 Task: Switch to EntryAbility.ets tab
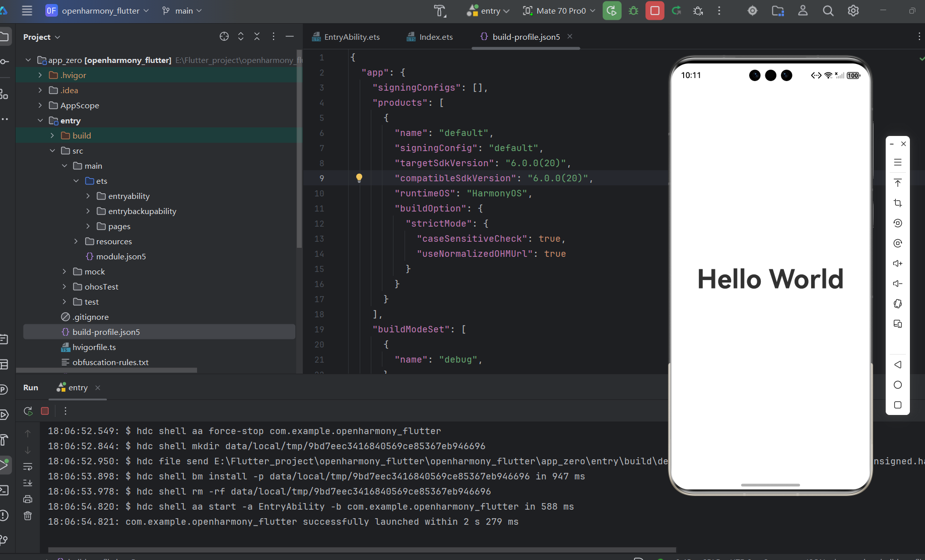(346, 37)
